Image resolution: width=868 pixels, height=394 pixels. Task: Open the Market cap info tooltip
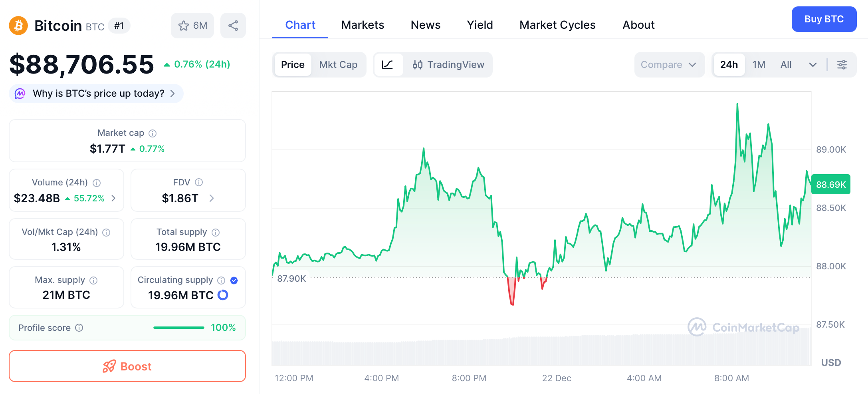(153, 133)
